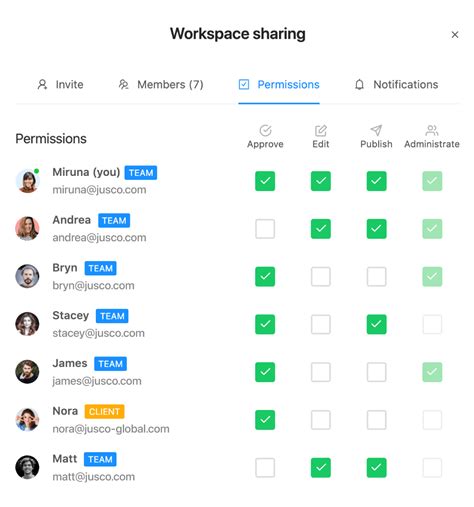Click the TEAM badge next to Miruna
474x507 pixels.
point(141,173)
